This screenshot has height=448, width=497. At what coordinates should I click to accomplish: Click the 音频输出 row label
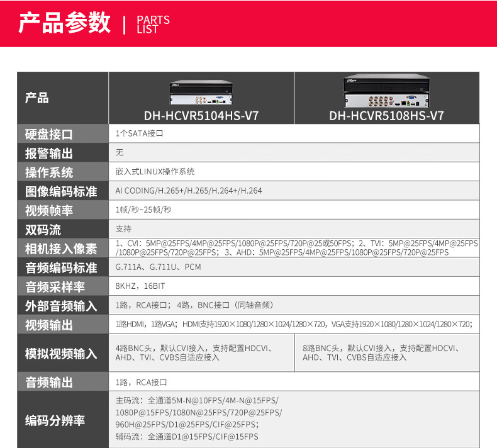coord(49,382)
